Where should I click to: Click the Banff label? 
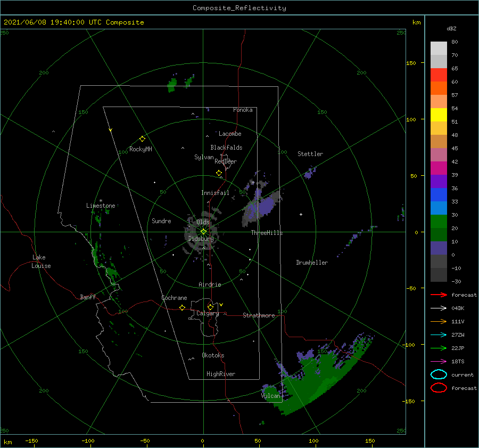click(88, 297)
